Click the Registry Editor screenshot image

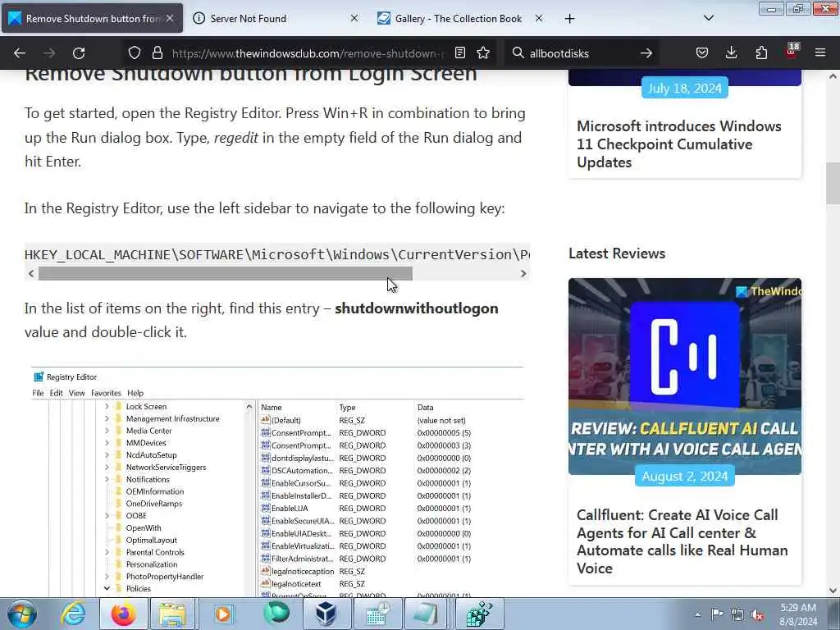(277, 482)
